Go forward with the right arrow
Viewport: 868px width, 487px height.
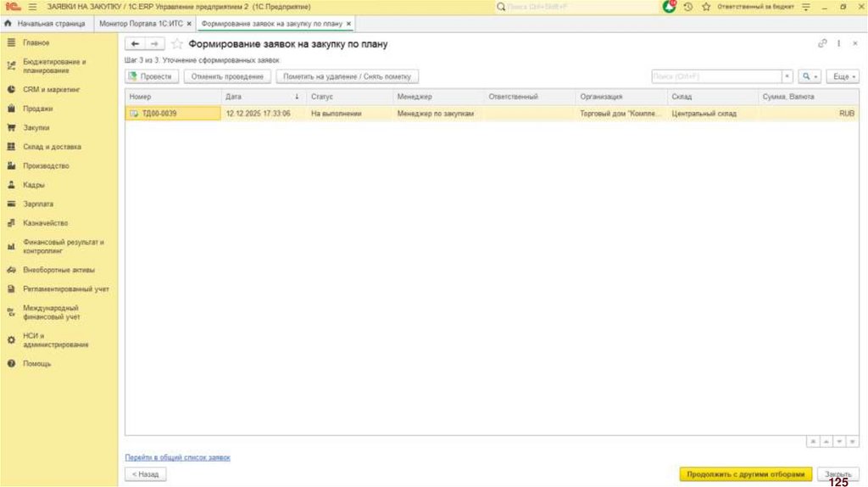pyautogui.click(x=154, y=44)
